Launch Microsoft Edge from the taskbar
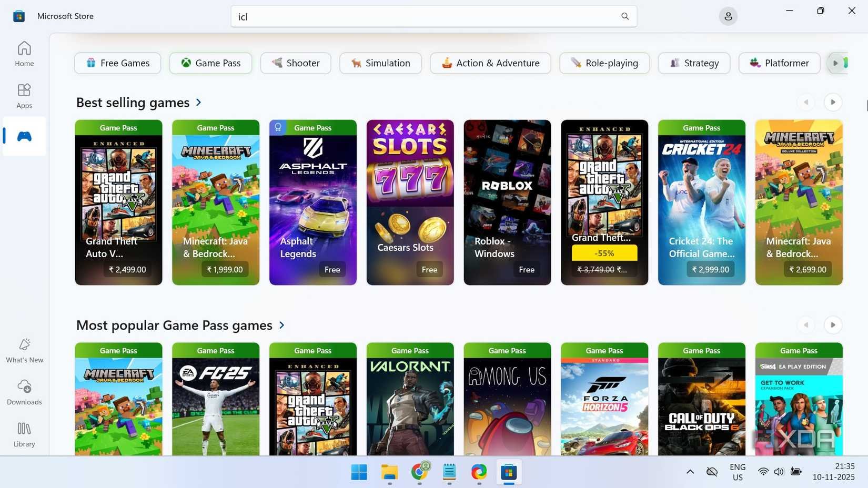The width and height of the screenshot is (868, 488). pyautogui.click(x=478, y=472)
